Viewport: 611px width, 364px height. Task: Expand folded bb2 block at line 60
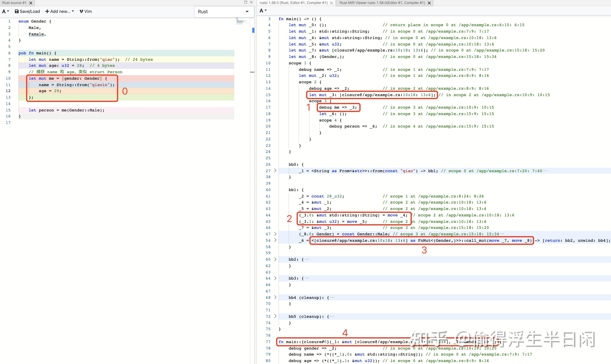(275, 259)
